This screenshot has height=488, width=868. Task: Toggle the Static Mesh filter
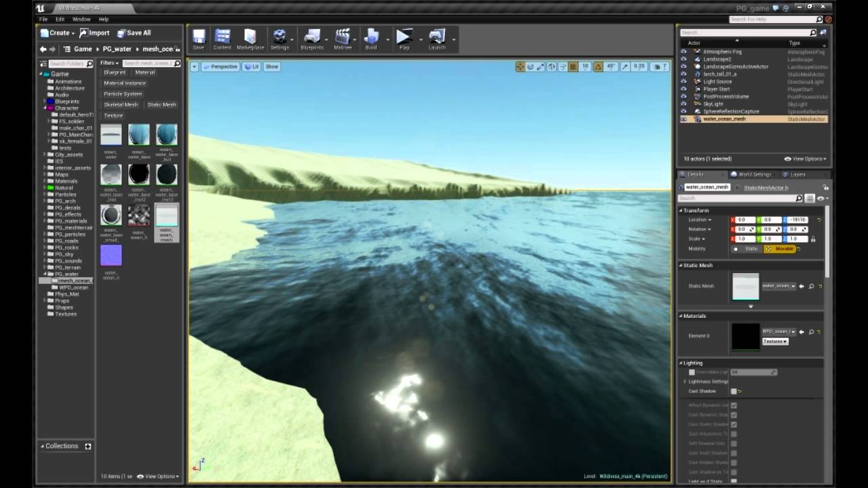(x=161, y=105)
